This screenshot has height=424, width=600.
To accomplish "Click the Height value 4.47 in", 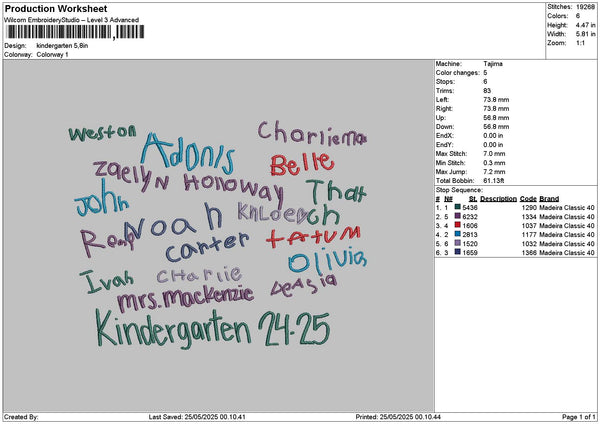I will [x=585, y=25].
